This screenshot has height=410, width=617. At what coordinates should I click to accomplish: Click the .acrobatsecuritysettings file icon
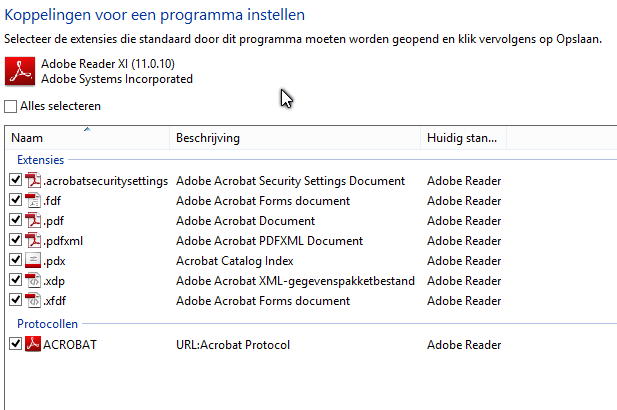point(33,181)
